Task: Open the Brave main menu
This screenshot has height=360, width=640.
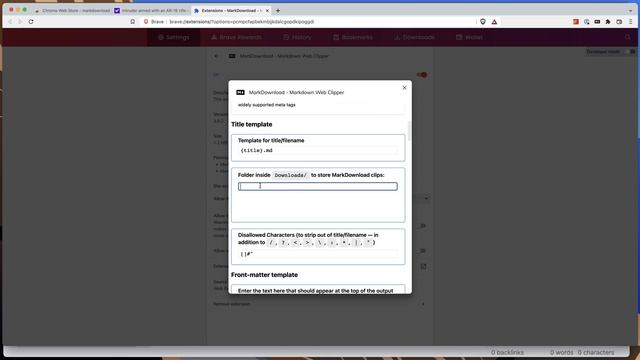Action: pyautogui.click(x=631, y=22)
